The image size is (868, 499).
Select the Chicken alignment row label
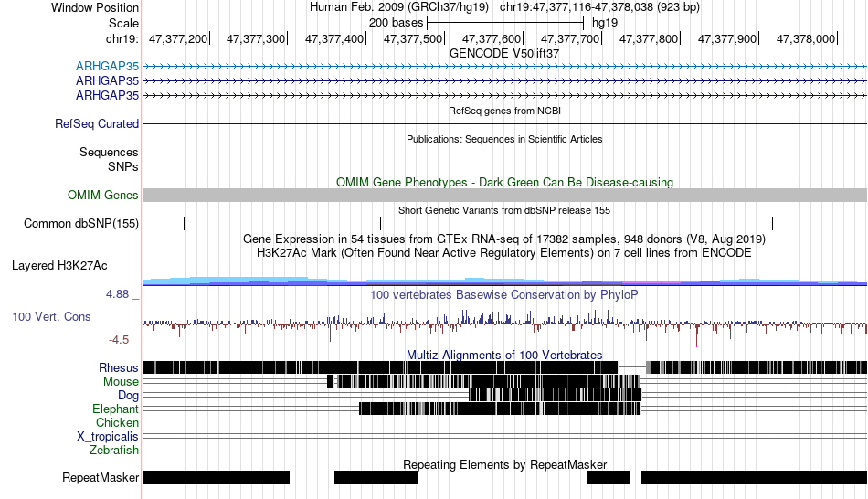coord(117,422)
